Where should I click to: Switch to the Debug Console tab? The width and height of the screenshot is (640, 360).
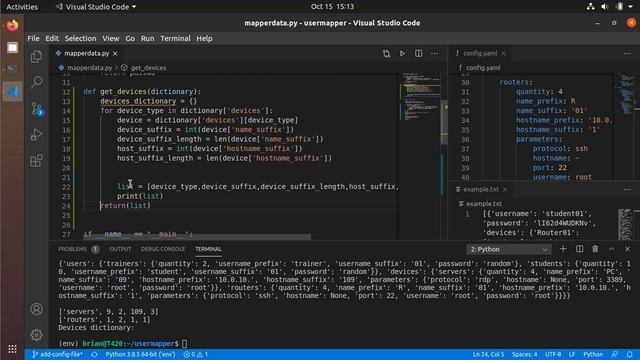pyautogui.click(x=163, y=249)
